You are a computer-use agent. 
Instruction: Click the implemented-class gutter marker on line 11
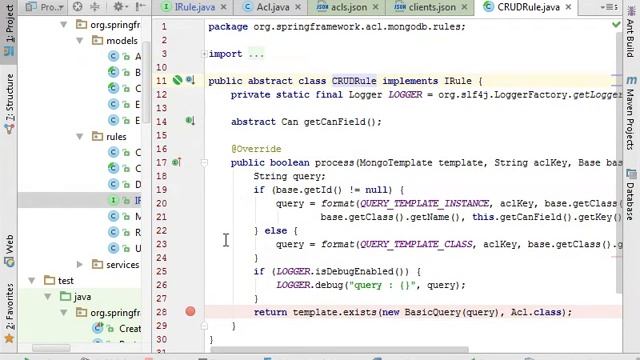[190, 80]
